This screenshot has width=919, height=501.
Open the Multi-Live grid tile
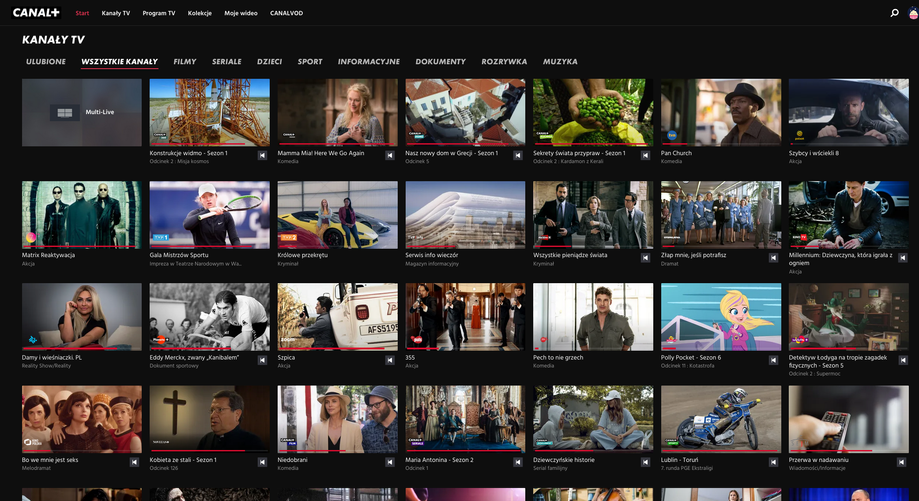82,112
